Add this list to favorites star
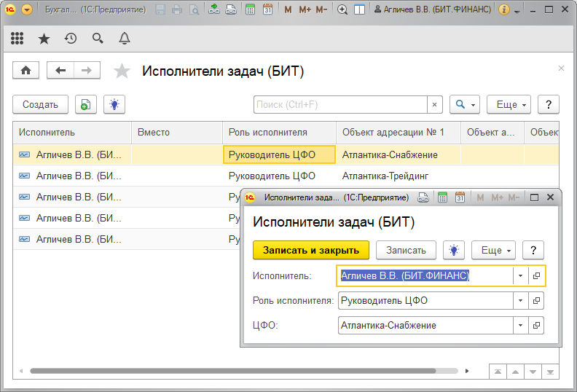The image size is (577, 392). click(122, 71)
